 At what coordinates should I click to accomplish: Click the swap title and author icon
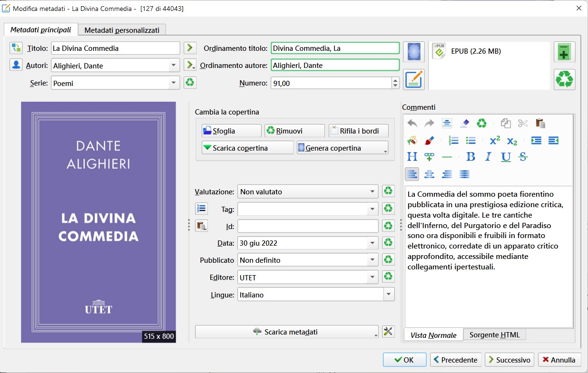16,48
